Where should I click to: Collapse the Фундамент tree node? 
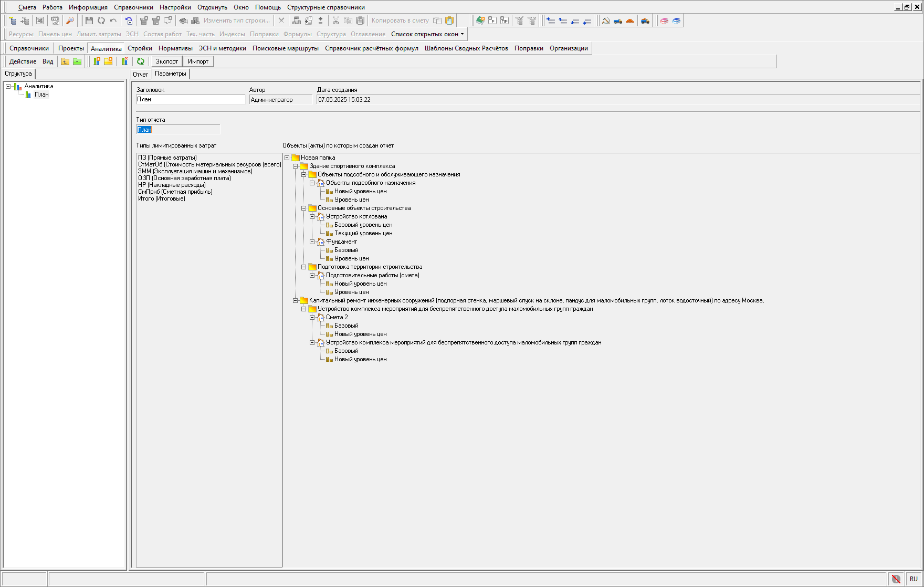point(312,242)
